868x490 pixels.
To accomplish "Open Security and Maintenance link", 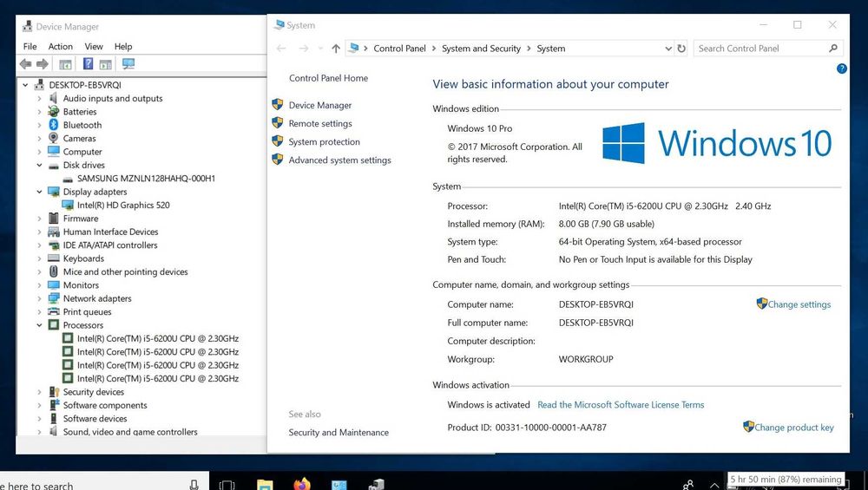I will (339, 433).
